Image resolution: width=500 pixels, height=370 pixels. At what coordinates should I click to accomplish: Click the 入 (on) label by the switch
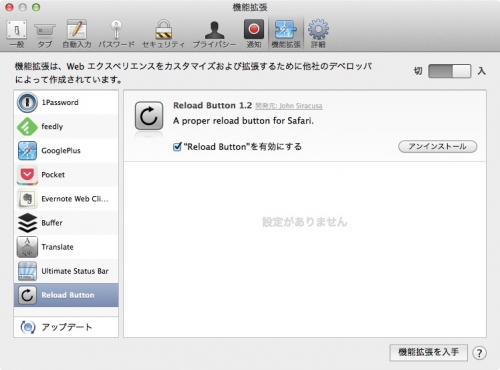click(x=481, y=71)
